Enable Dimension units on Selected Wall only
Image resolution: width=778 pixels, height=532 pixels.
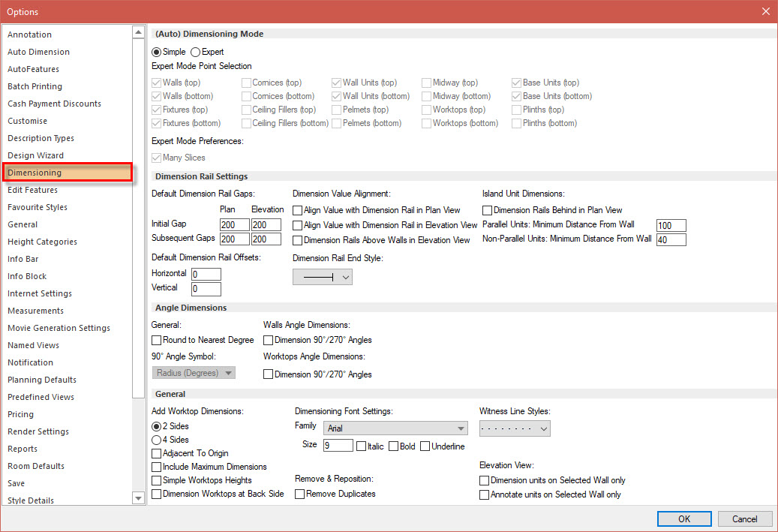(x=484, y=480)
